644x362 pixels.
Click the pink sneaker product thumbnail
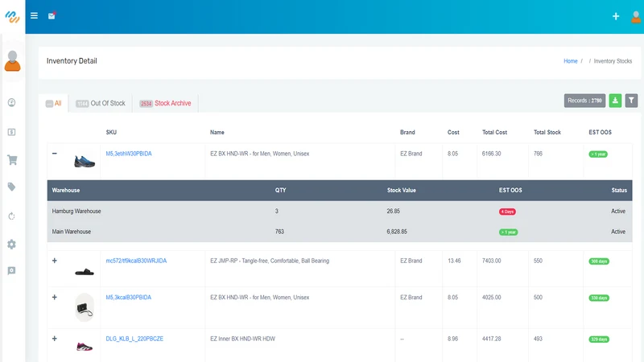pyautogui.click(x=85, y=347)
